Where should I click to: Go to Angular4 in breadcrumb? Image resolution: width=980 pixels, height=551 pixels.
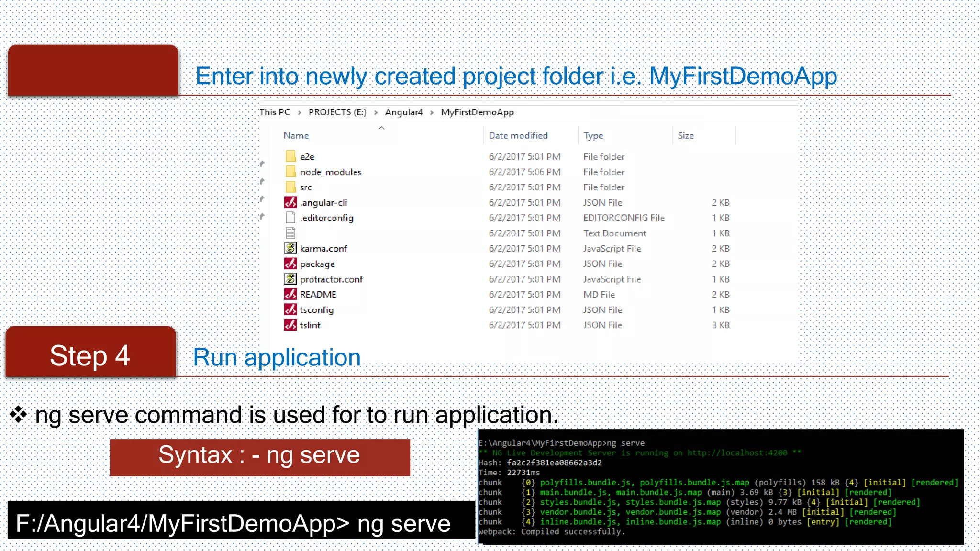point(404,112)
